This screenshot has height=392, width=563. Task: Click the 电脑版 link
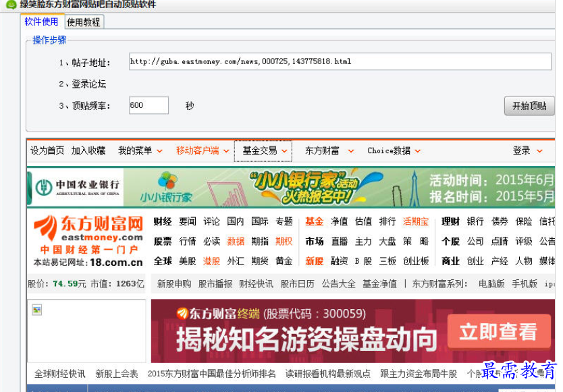[x=491, y=284]
